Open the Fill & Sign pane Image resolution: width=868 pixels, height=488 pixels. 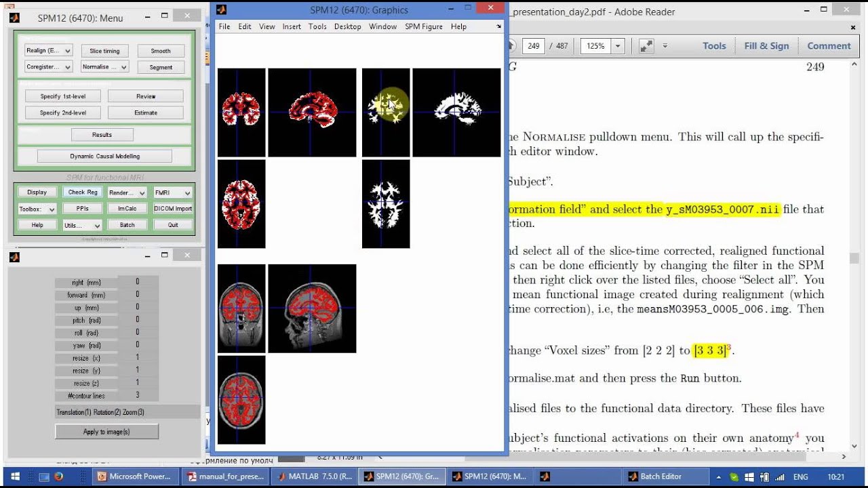(x=766, y=46)
